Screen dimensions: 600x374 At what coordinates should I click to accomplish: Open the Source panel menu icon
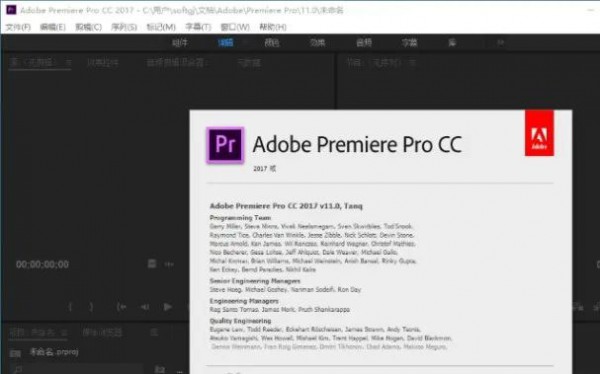(68, 63)
